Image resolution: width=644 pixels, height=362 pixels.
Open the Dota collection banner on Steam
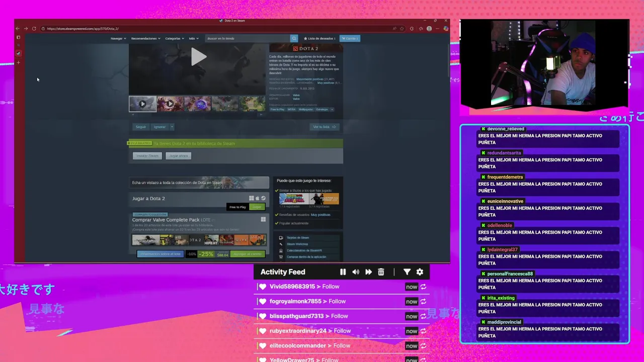coord(199,183)
